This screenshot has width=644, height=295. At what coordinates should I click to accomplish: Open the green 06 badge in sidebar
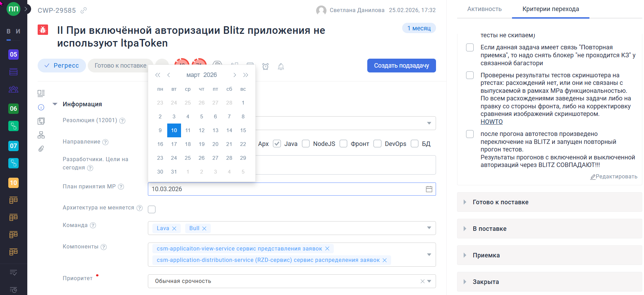[x=13, y=109]
